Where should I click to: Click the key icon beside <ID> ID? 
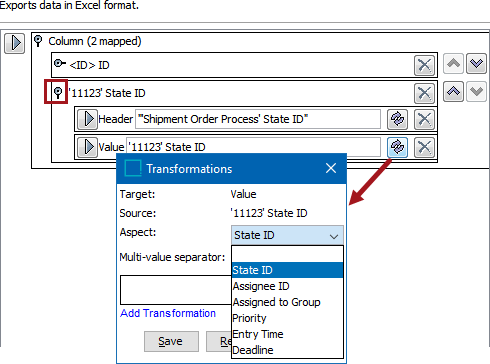pos(60,63)
